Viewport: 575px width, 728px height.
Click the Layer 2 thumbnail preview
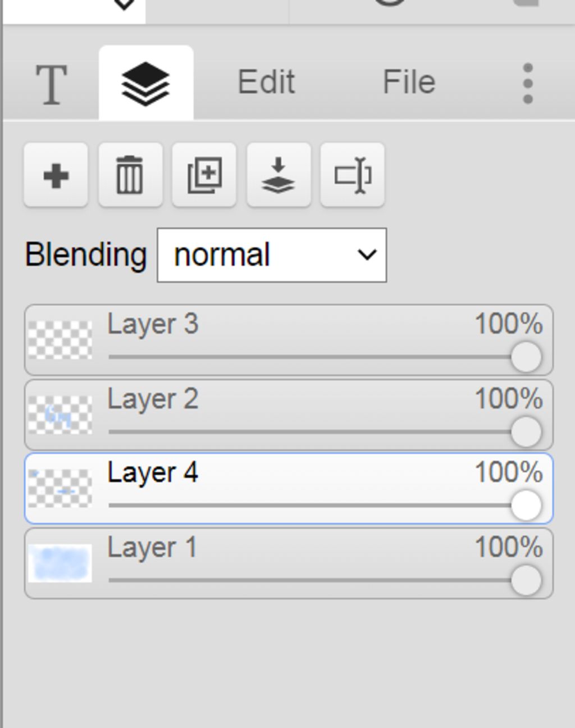[60, 415]
